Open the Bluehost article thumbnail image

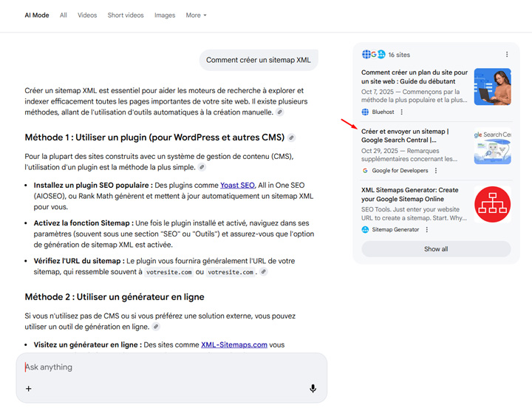click(x=492, y=86)
